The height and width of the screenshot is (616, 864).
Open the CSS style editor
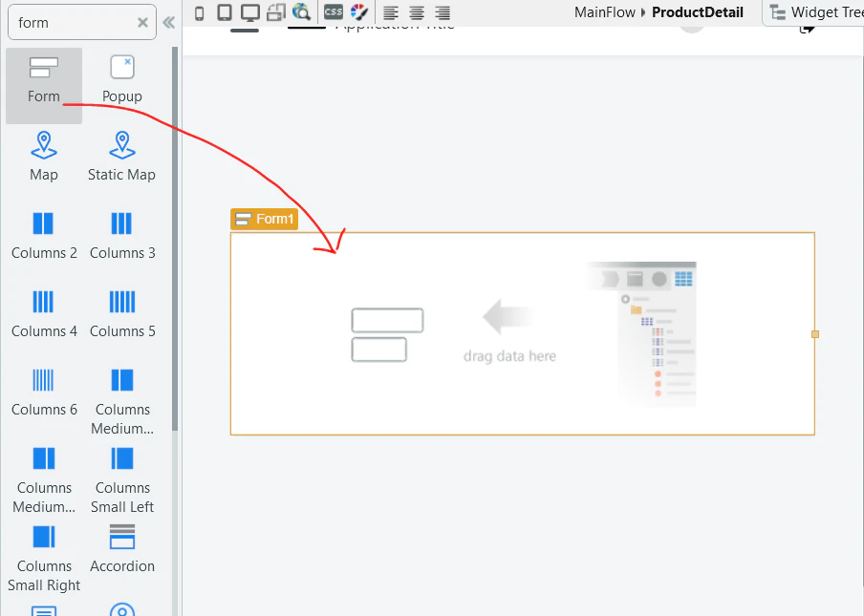click(334, 11)
